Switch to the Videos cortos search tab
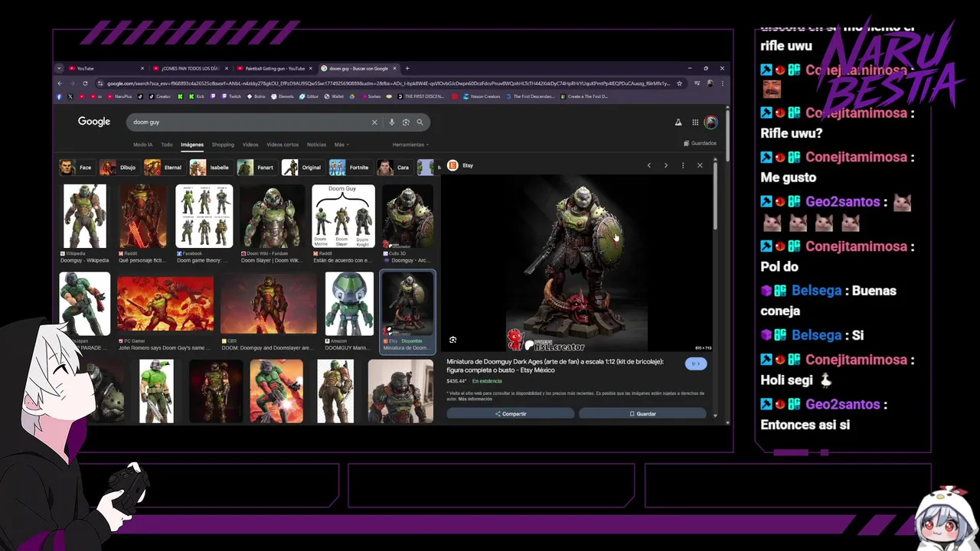 pyautogui.click(x=283, y=145)
